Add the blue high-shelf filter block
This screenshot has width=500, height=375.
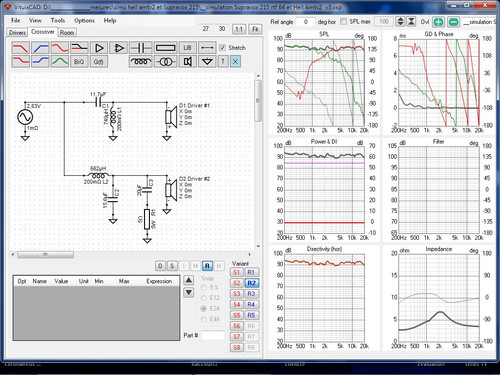click(x=40, y=62)
